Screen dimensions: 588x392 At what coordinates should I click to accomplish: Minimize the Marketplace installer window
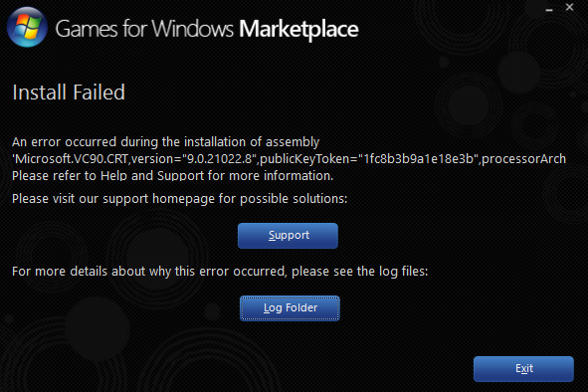[x=549, y=8]
